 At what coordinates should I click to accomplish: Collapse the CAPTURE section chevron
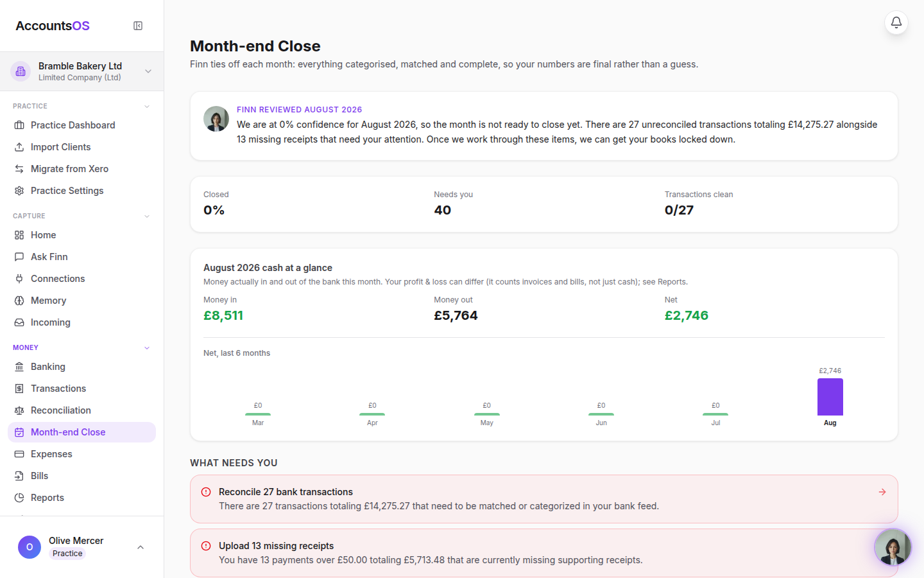click(147, 216)
